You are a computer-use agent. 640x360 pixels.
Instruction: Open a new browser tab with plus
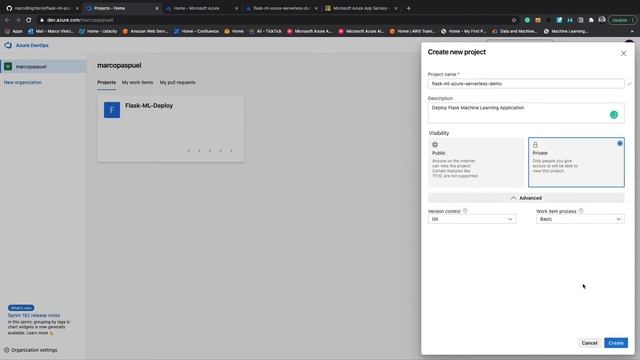click(408, 8)
